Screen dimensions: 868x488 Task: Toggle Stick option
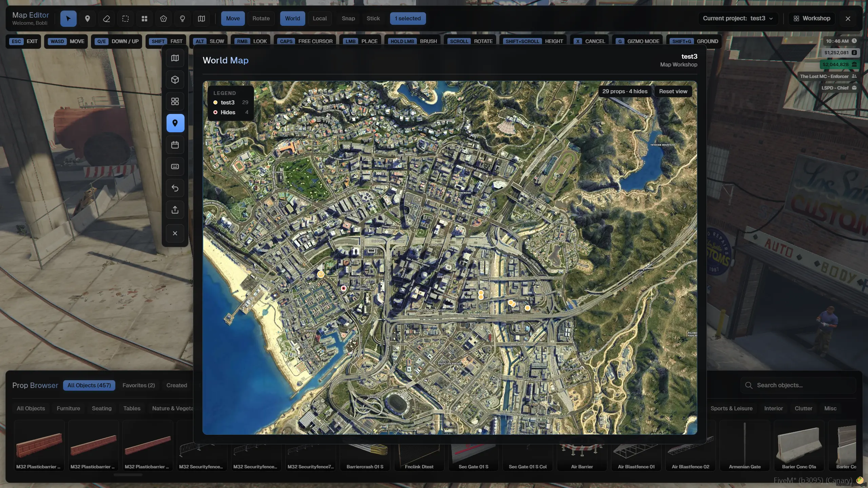pos(373,18)
